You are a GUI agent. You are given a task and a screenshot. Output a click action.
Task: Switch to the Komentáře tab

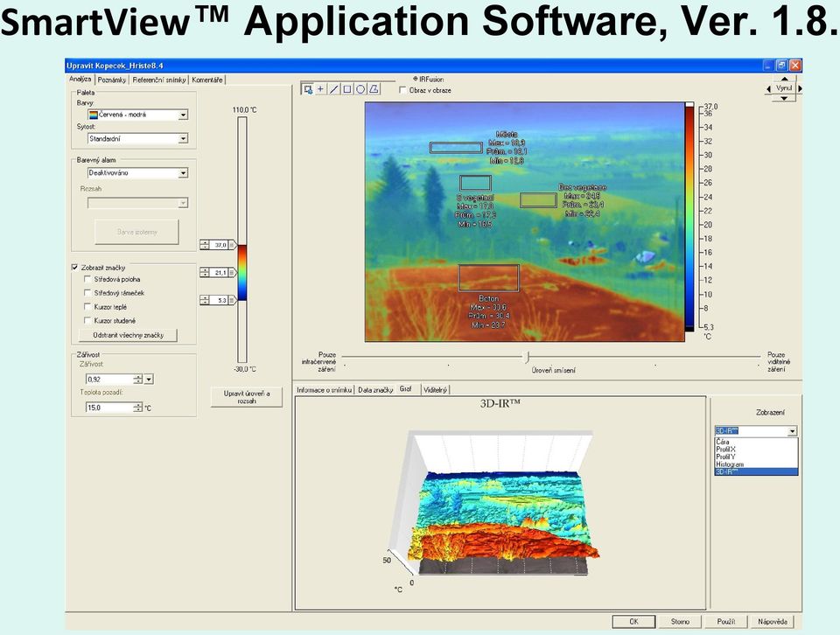(207, 80)
